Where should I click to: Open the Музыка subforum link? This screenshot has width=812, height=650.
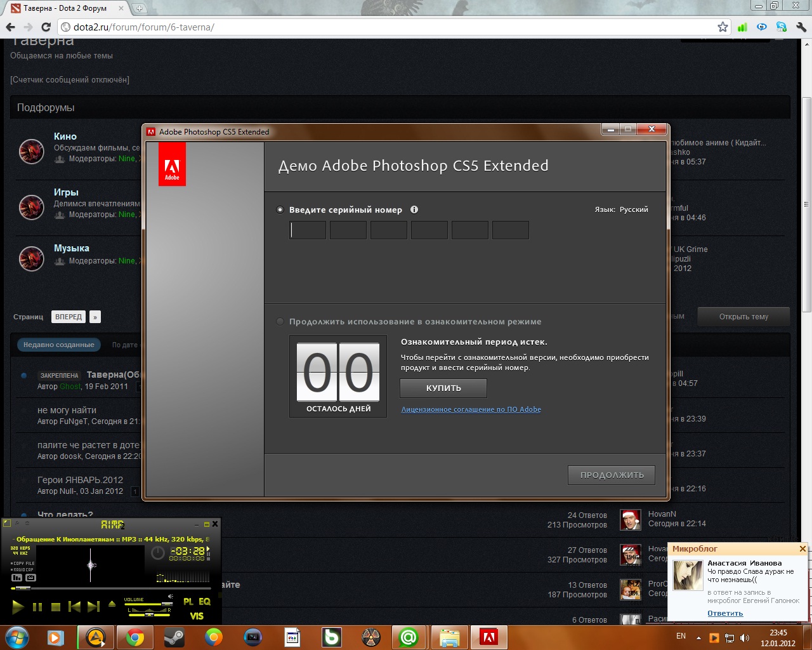72,248
